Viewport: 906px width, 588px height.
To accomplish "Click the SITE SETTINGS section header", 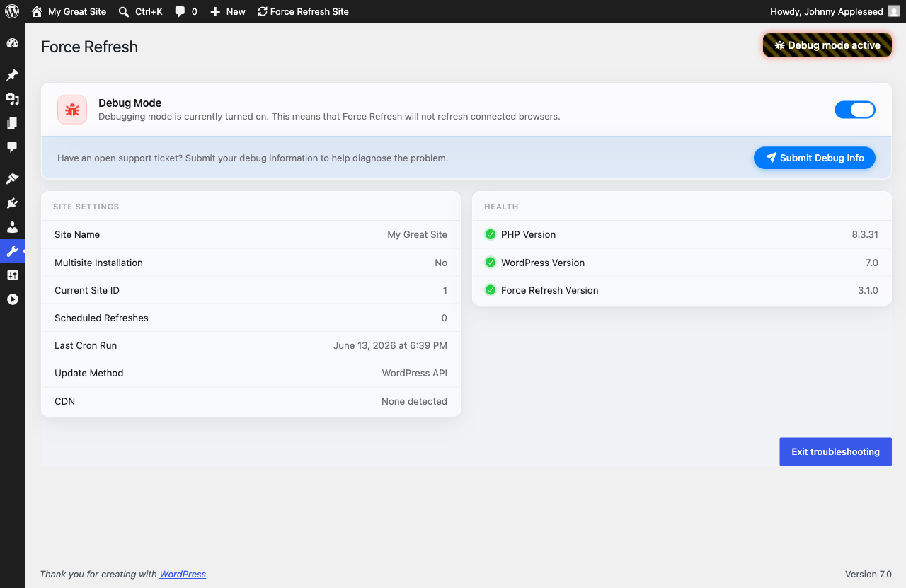I will (x=86, y=207).
